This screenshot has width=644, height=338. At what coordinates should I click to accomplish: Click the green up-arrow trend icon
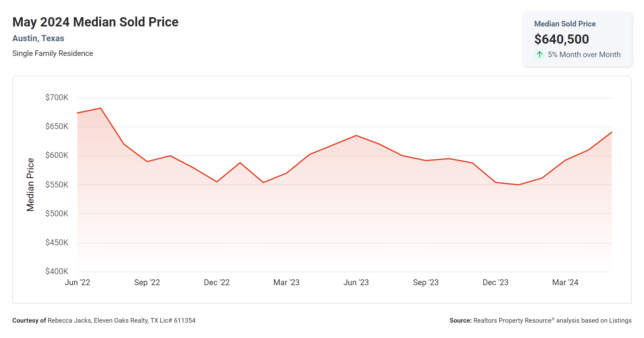pos(539,55)
